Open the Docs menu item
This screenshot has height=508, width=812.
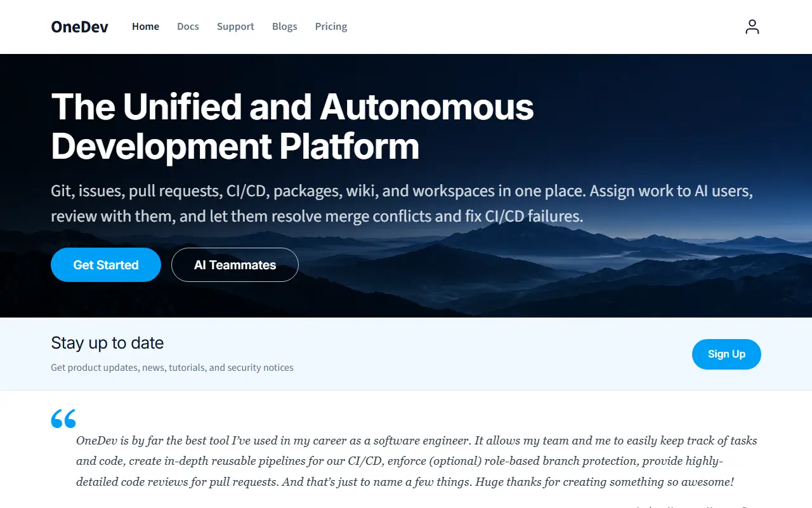(188, 27)
